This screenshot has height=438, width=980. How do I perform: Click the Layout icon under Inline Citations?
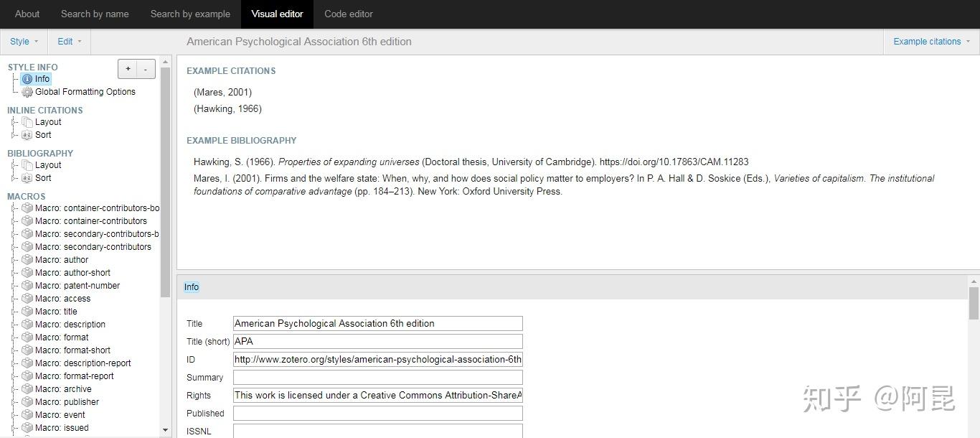point(27,122)
